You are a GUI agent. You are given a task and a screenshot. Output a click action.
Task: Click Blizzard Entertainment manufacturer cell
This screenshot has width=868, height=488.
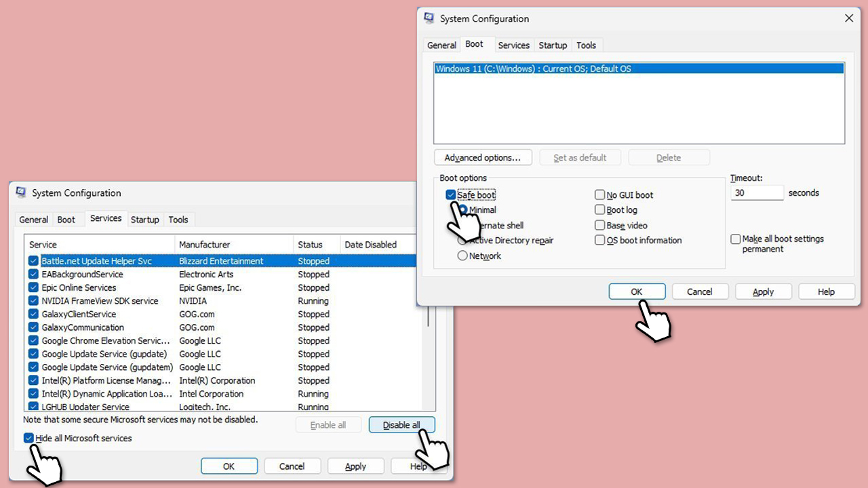(x=221, y=261)
